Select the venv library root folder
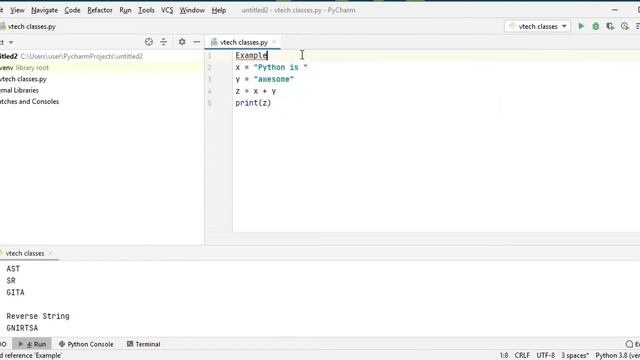Viewport: 640px width, 360px height. pos(24,68)
